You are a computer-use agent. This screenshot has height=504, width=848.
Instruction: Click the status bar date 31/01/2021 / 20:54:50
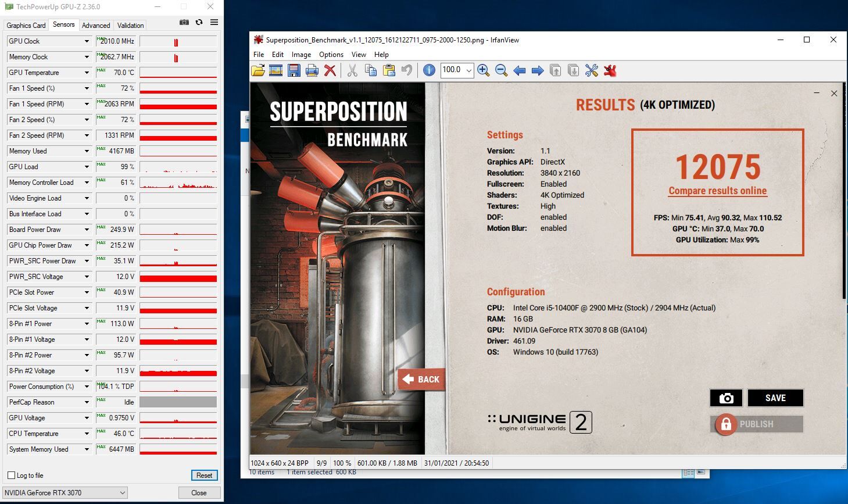[456, 463]
